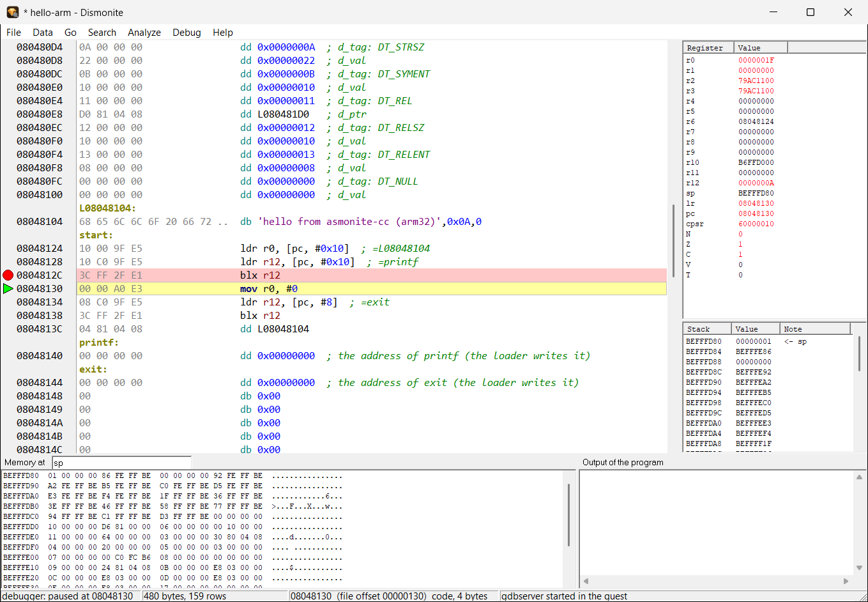The height and width of the screenshot is (602, 868).
Task: Click the 'dd L080481D0' pointer operand
Action: [x=284, y=114]
